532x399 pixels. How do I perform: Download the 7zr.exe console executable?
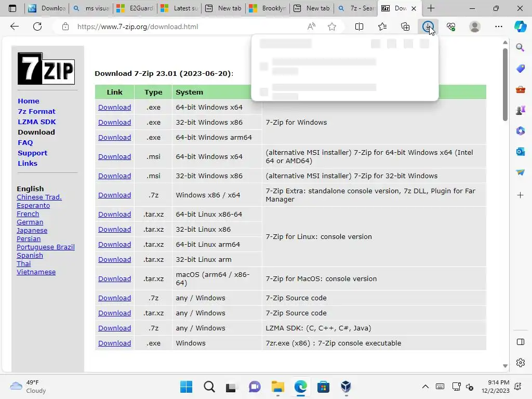click(x=114, y=343)
